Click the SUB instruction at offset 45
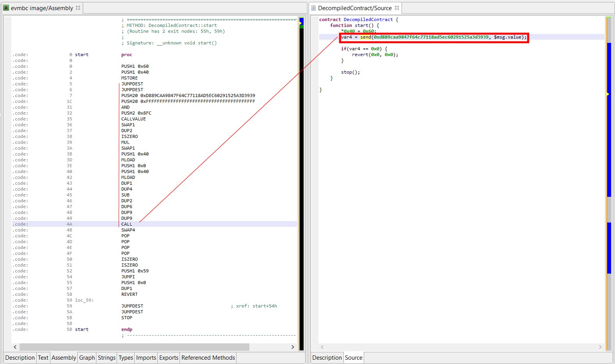 [125, 195]
